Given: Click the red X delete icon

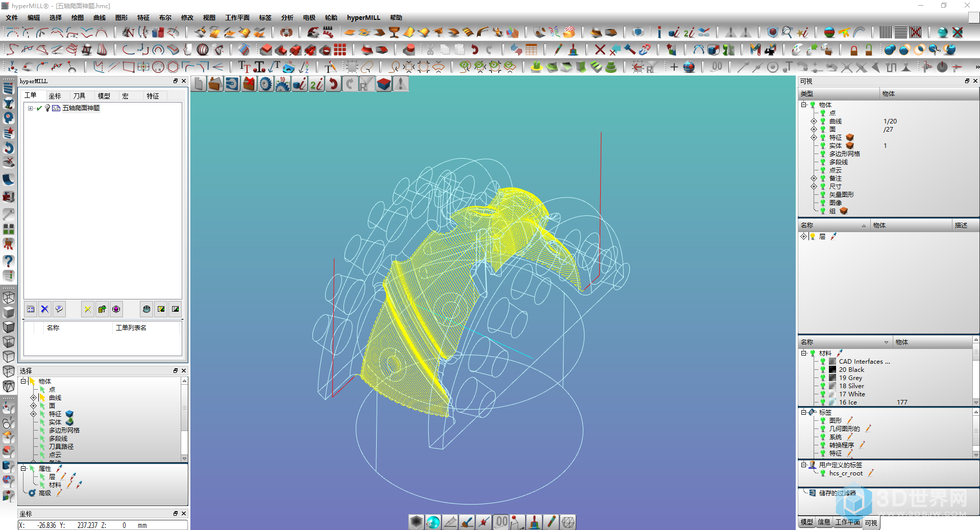Looking at the screenshot, I should (x=600, y=49).
